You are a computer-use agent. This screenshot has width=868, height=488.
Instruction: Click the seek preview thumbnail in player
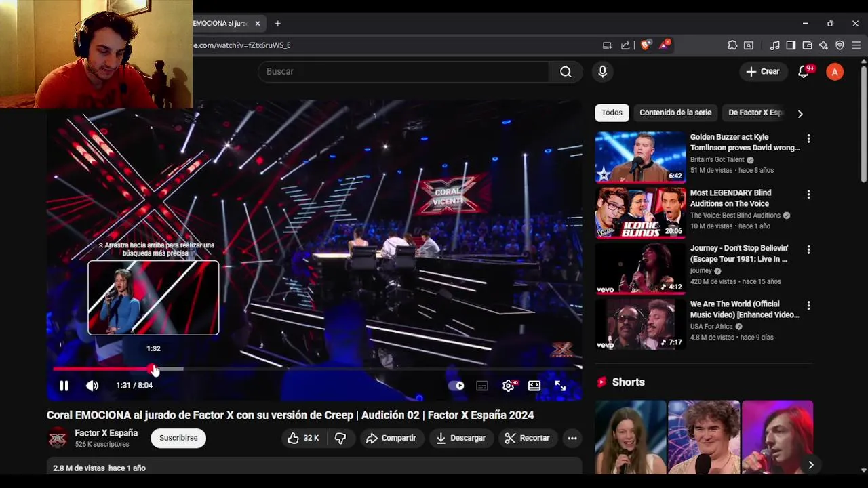[x=153, y=298]
